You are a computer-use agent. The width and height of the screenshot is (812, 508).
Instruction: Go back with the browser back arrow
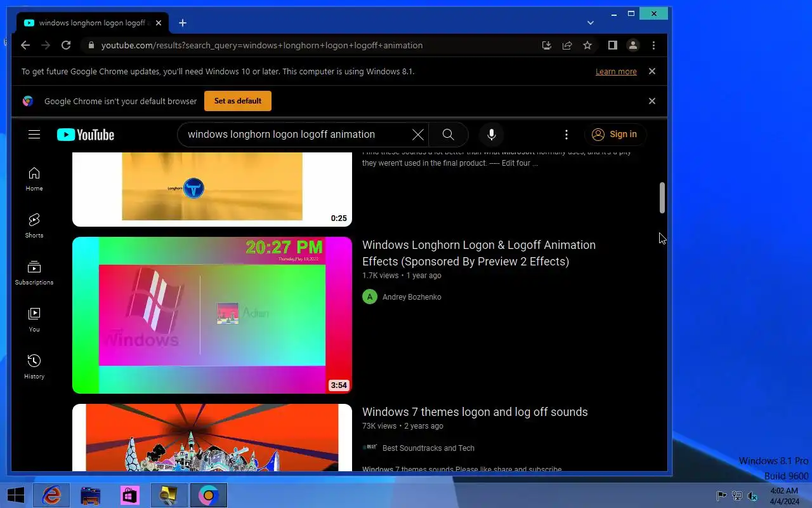pyautogui.click(x=25, y=45)
